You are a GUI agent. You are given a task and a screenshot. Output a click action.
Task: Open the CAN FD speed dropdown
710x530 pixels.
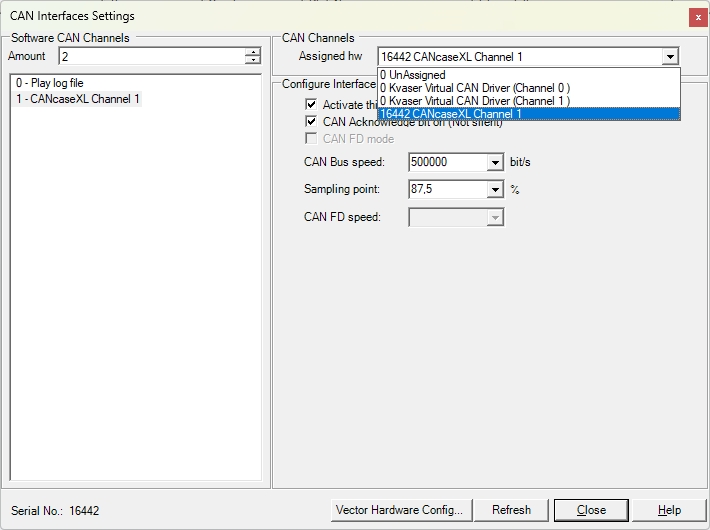click(x=495, y=217)
